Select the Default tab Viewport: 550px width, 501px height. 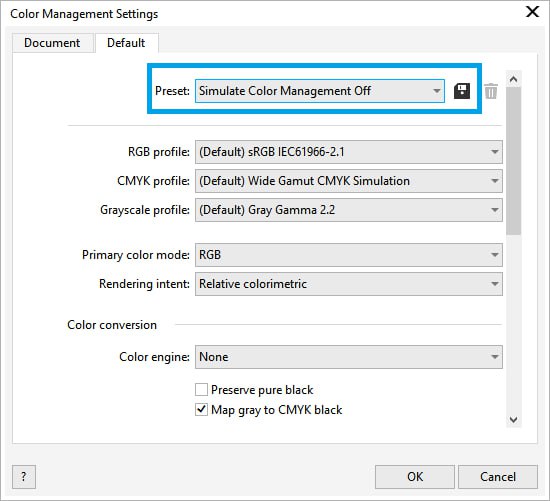(x=126, y=43)
